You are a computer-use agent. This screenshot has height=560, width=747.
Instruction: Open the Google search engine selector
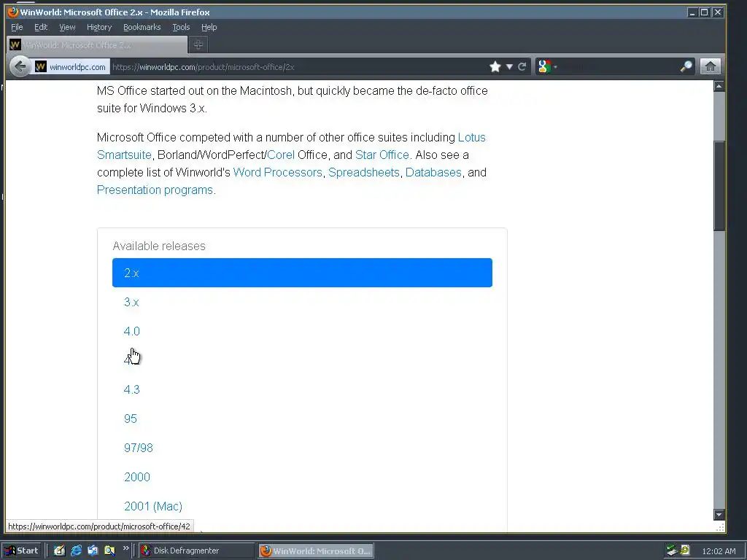(x=547, y=66)
